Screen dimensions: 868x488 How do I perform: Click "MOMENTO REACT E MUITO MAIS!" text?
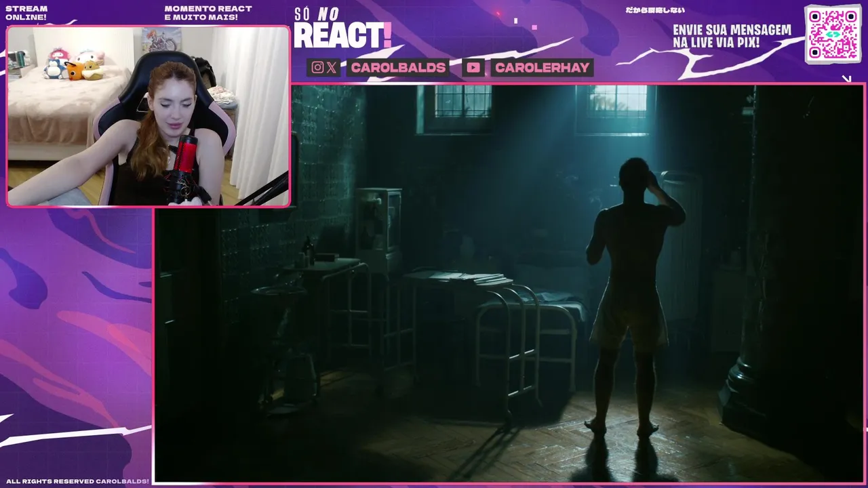pyautogui.click(x=208, y=13)
